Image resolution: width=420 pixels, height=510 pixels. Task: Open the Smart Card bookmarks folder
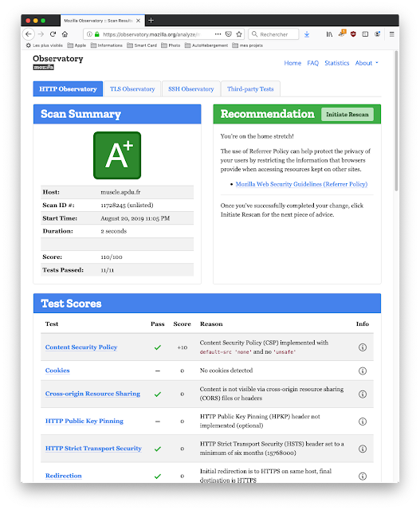pos(142,45)
